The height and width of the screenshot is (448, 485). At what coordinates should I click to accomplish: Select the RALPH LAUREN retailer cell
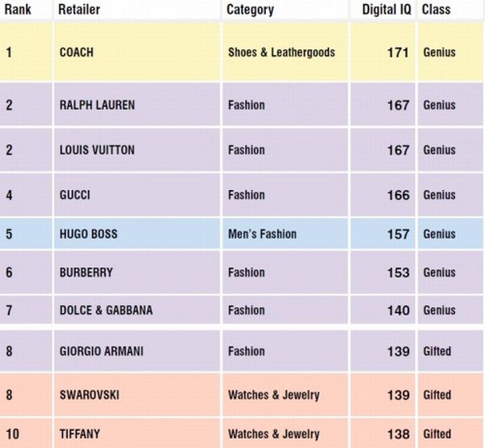[x=137, y=104]
